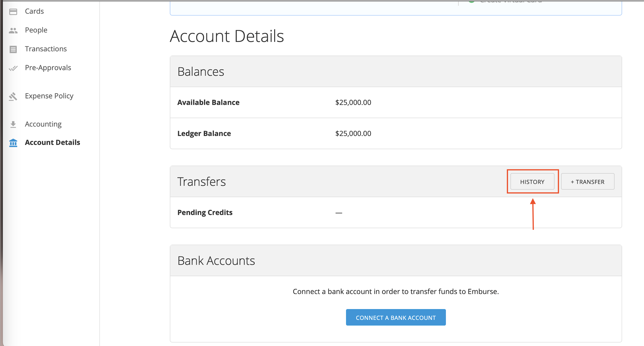Open Expense Policy page

point(49,96)
